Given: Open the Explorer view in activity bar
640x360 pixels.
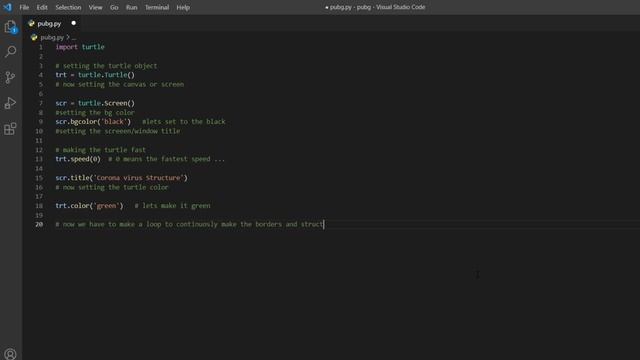Looking at the screenshot, I should 10,27.
